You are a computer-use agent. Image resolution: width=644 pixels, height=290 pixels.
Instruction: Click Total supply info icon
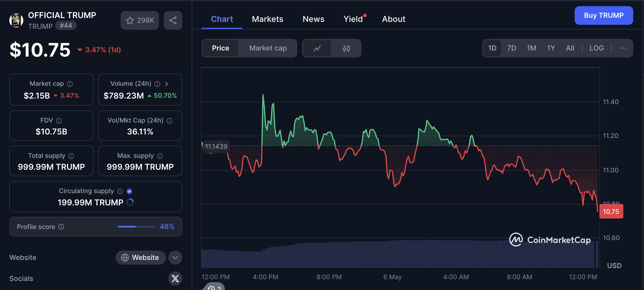tap(71, 156)
